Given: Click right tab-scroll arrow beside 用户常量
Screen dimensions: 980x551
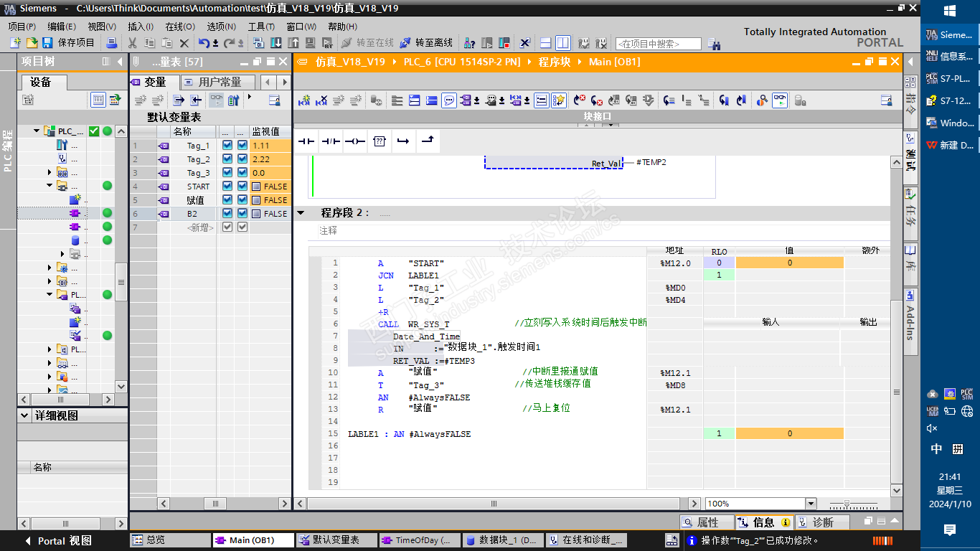Looking at the screenshot, I should click(x=284, y=82).
